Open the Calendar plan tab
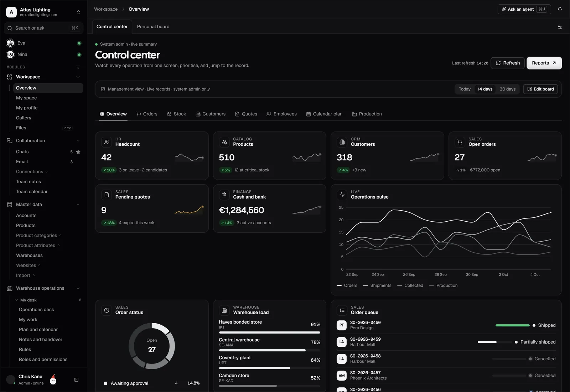570x392 pixels. pyautogui.click(x=324, y=114)
